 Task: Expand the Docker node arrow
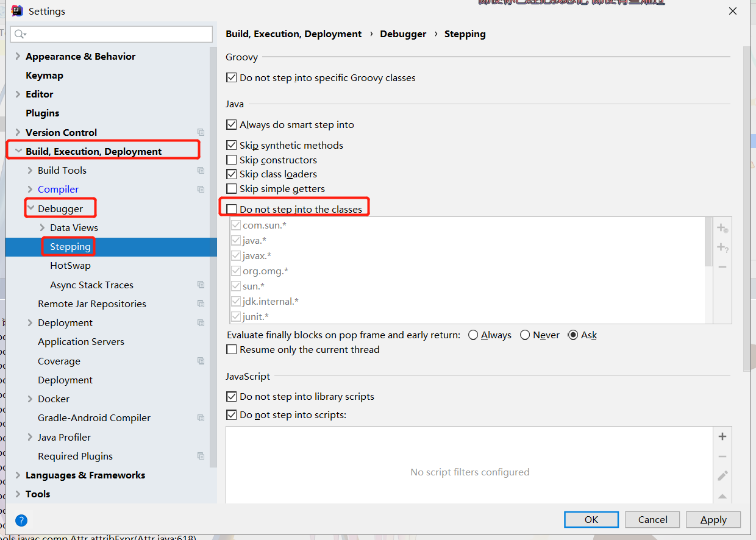[x=30, y=399]
